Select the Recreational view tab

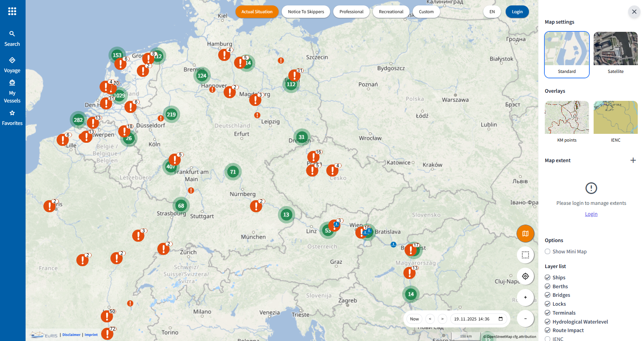click(391, 12)
